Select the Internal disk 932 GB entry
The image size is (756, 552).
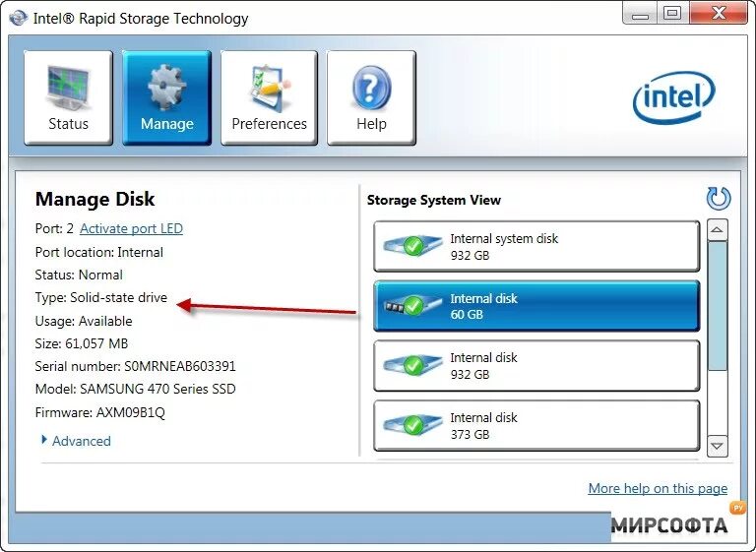[x=536, y=366]
